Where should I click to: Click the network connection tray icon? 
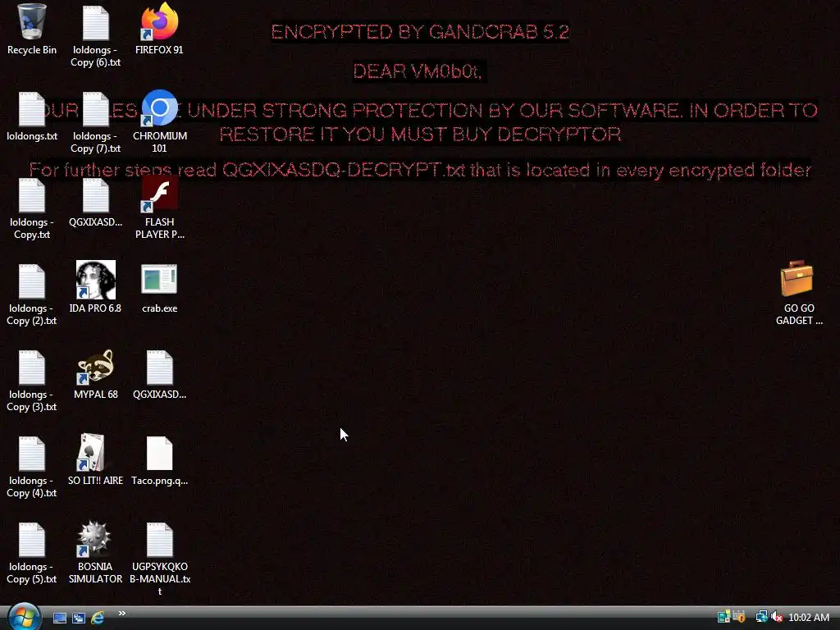coord(761,617)
